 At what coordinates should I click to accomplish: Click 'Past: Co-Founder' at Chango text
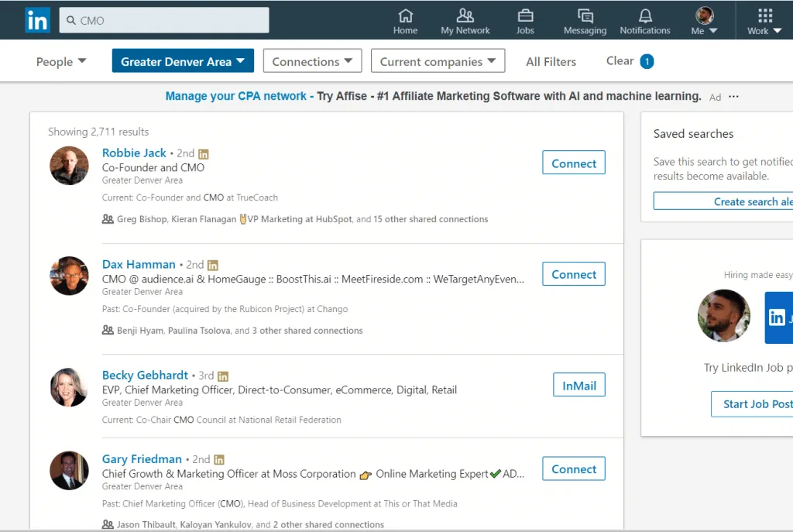pos(225,308)
